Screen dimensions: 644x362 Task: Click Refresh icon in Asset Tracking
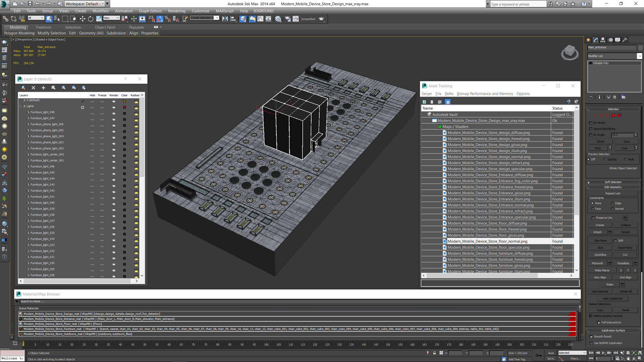pyautogui.click(x=424, y=102)
